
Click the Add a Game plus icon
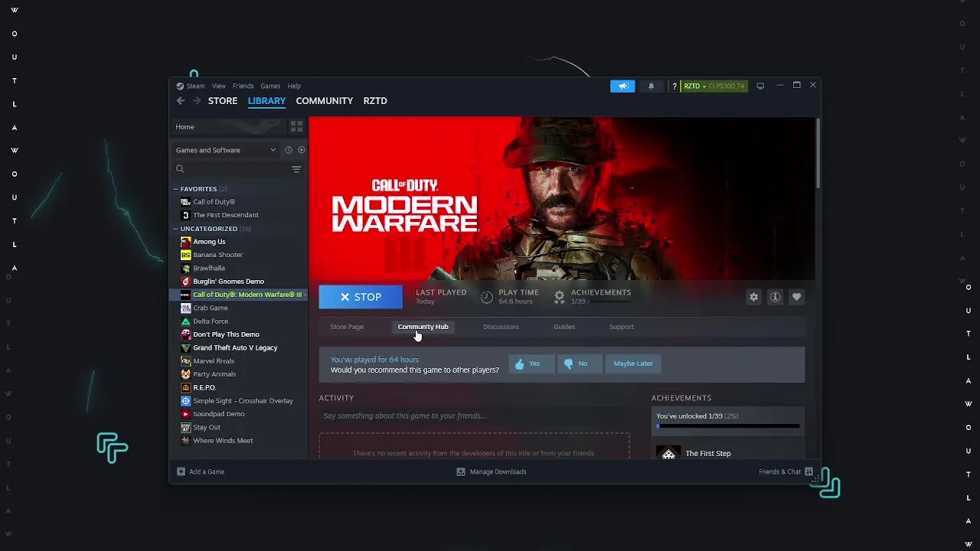pyautogui.click(x=181, y=472)
